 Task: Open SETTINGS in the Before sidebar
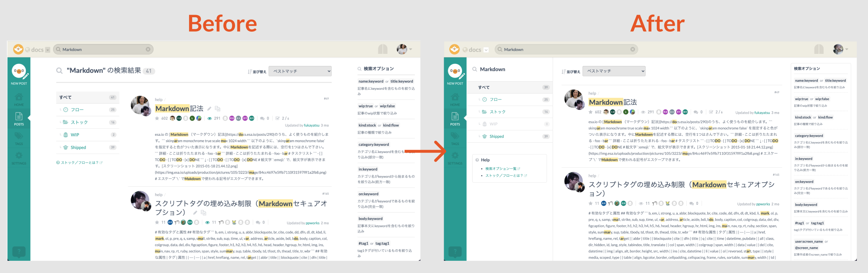tap(19, 158)
